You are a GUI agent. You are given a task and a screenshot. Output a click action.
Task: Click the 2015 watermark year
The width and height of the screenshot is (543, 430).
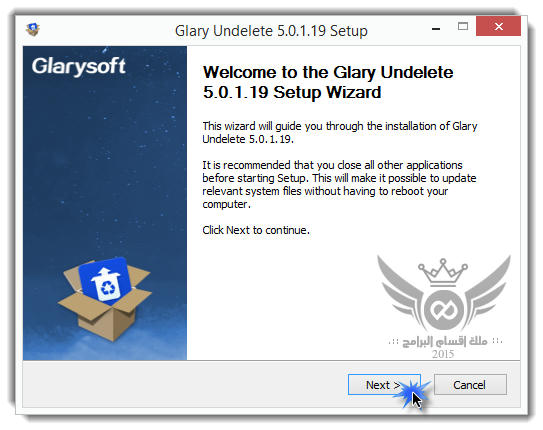(x=443, y=354)
